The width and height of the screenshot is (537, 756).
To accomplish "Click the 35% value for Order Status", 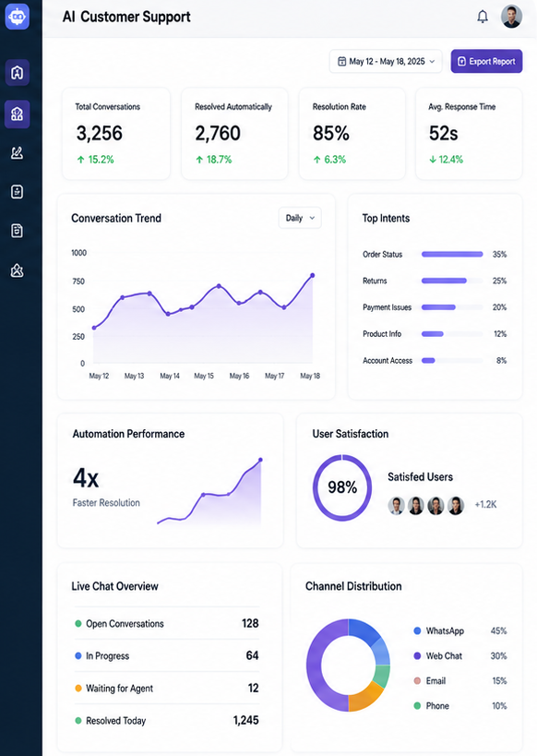I will [x=499, y=254].
